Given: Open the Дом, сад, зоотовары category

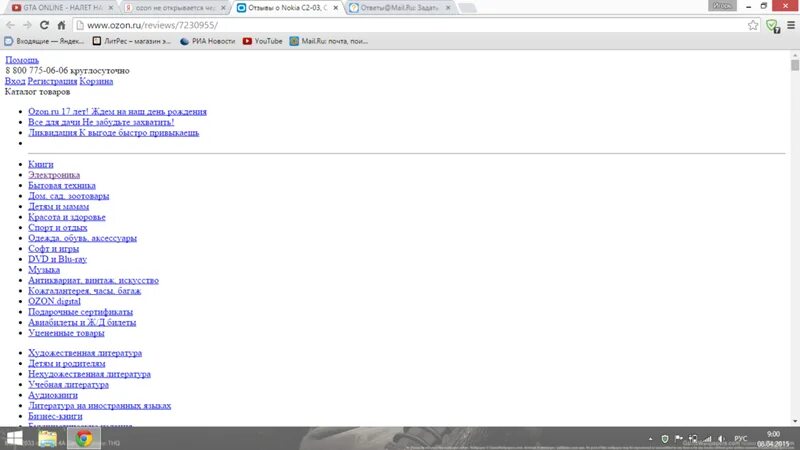Looking at the screenshot, I should pyautogui.click(x=68, y=196).
